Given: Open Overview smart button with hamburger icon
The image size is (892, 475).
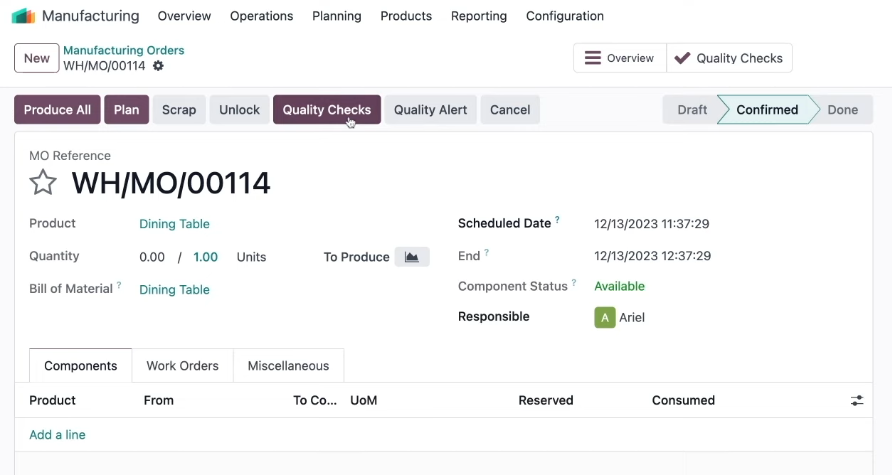Looking at the screenshot, I should [620, 58].
